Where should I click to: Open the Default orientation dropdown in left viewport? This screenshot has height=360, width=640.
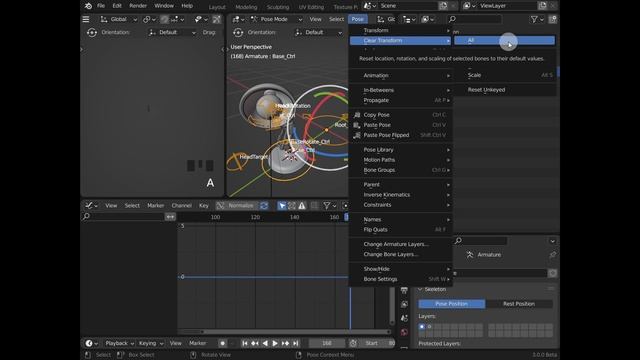pos(172,32)
